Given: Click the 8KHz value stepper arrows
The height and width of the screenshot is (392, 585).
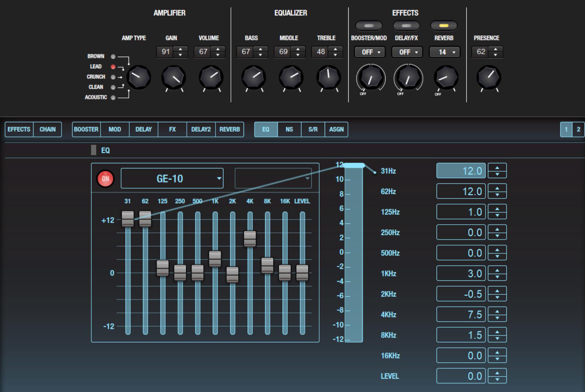Looking at the screenshot, I should 497,335.
